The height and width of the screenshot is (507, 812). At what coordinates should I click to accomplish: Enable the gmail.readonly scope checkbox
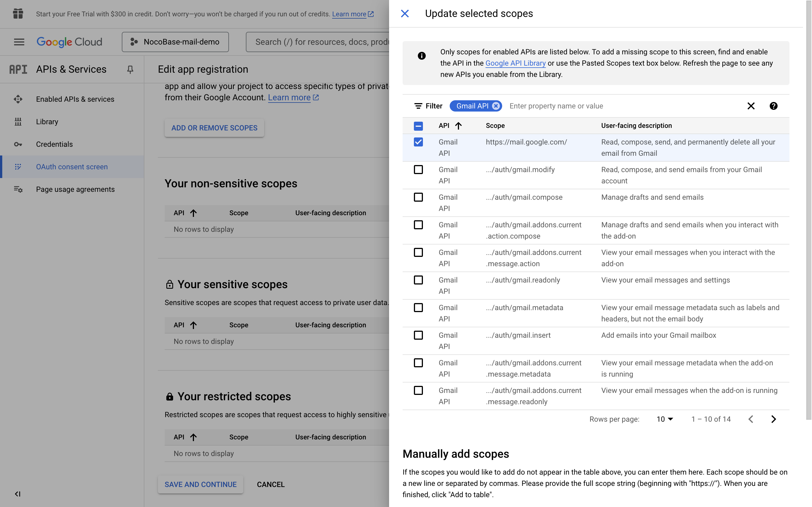tap(418, 280)
